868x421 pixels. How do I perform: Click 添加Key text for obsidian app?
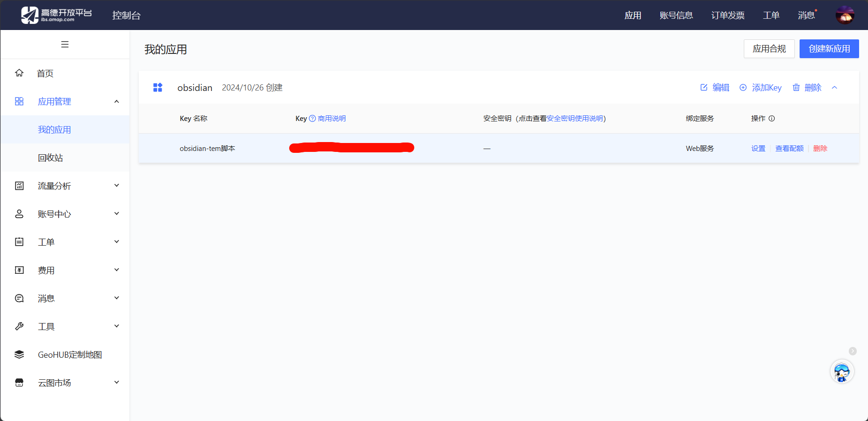pos(767,88)
